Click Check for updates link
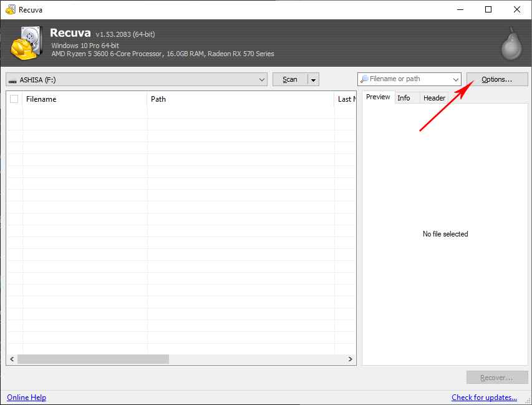Viewport: 532px width, 405px height. coord(484,398)
